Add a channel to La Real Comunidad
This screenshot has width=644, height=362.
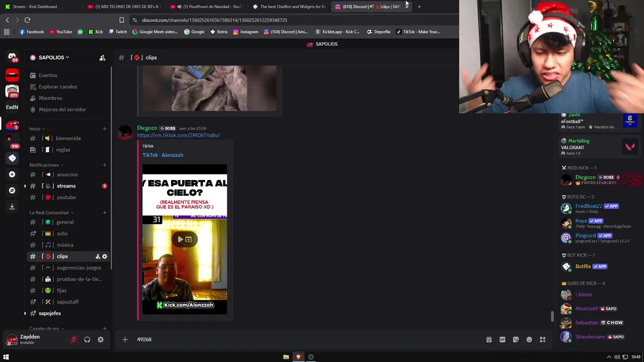tap(104, 213)
